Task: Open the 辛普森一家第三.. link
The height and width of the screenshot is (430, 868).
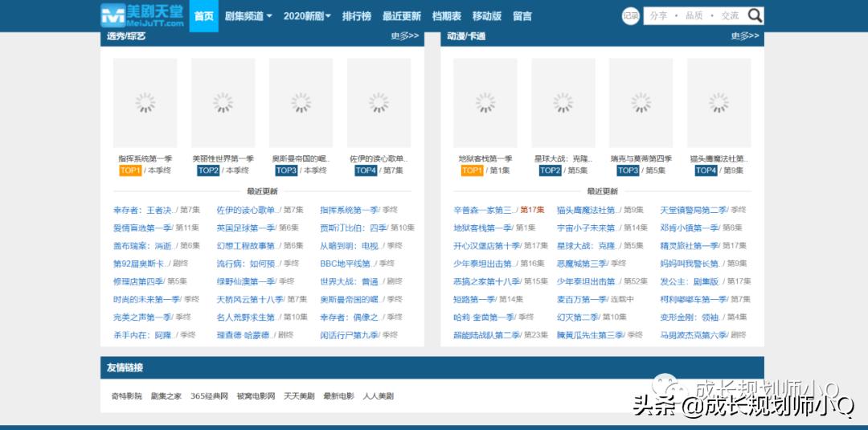Action: 485,211
